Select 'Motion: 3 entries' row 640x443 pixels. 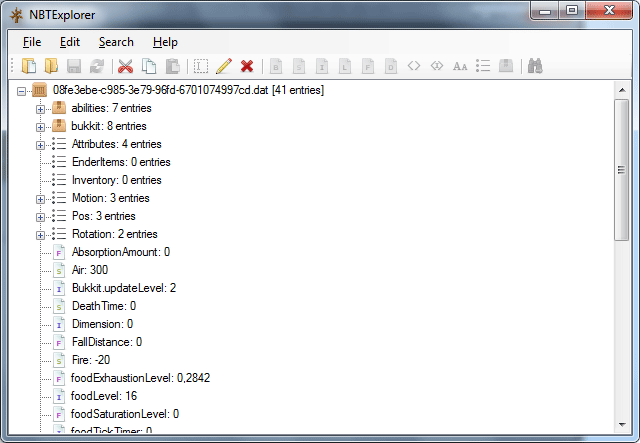click(111, 198)
